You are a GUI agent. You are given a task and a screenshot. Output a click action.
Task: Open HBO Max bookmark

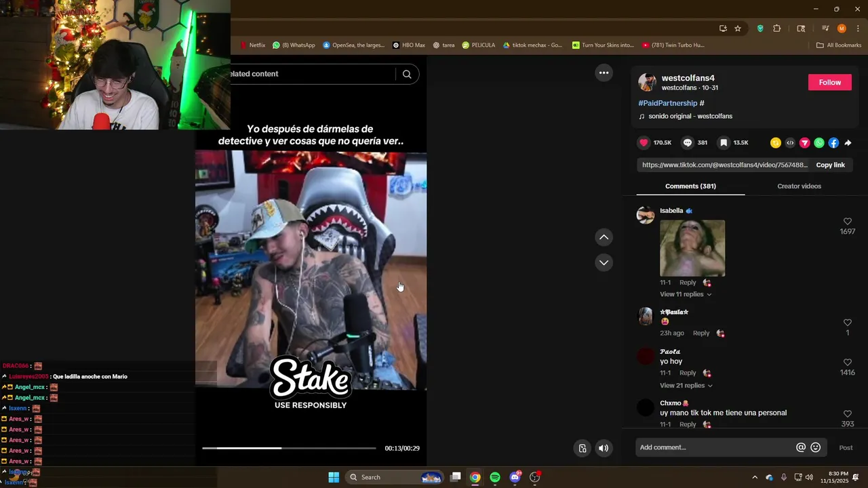tap(409, 45)
